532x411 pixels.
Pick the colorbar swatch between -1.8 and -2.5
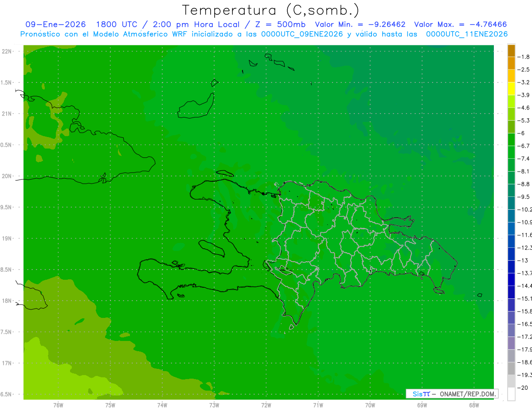coord(511,63)
